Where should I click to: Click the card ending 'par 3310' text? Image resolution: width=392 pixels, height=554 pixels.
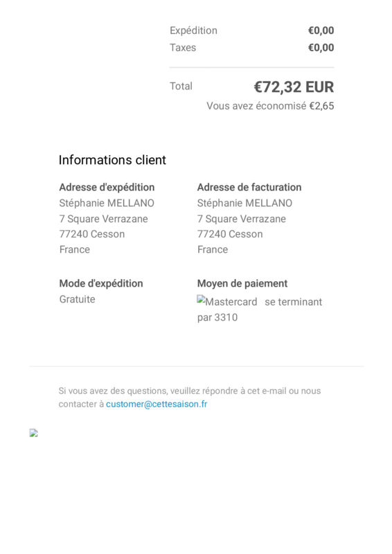[x=217, y=317]
